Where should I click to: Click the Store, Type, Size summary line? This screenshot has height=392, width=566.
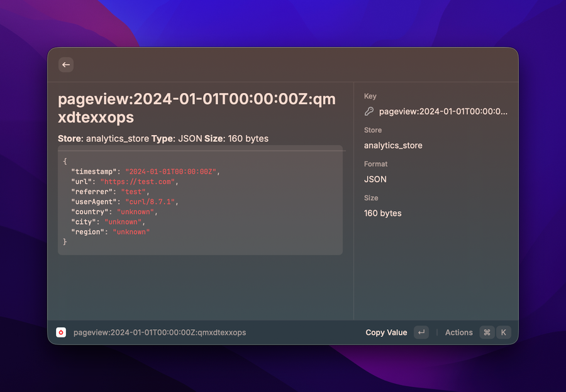pos(163,138)
